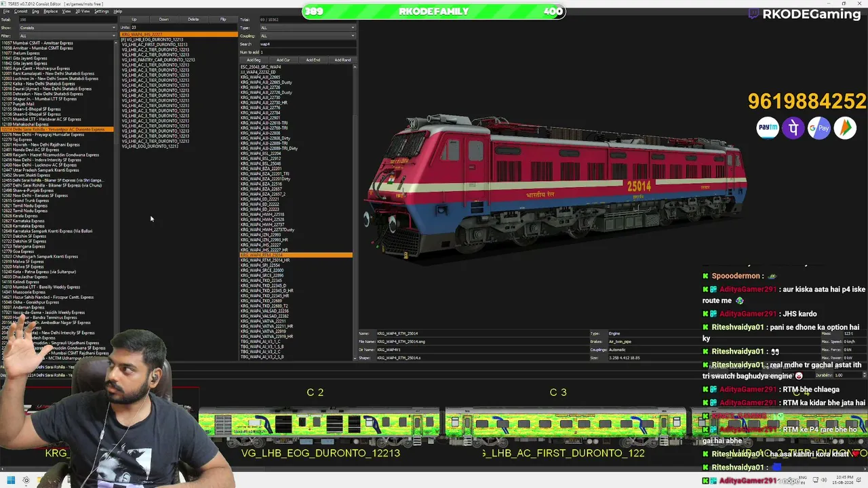
Task: Click the Google Pay icon
Action: tap(819, 127)
